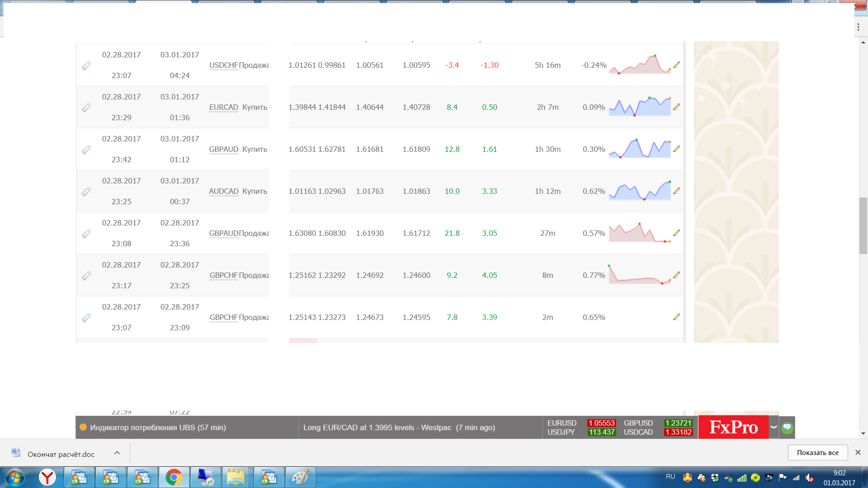Open the Action Center flag tray icon

click(783, 478)
